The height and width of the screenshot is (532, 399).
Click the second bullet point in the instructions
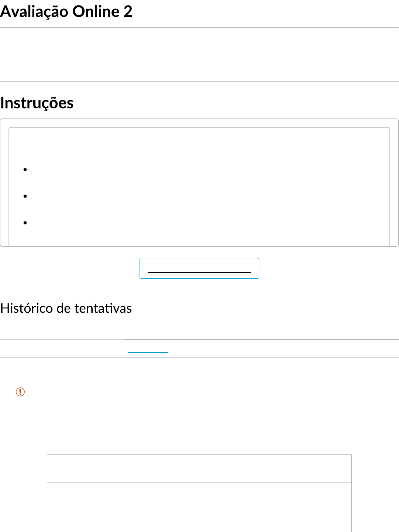[x=25, y=196]
